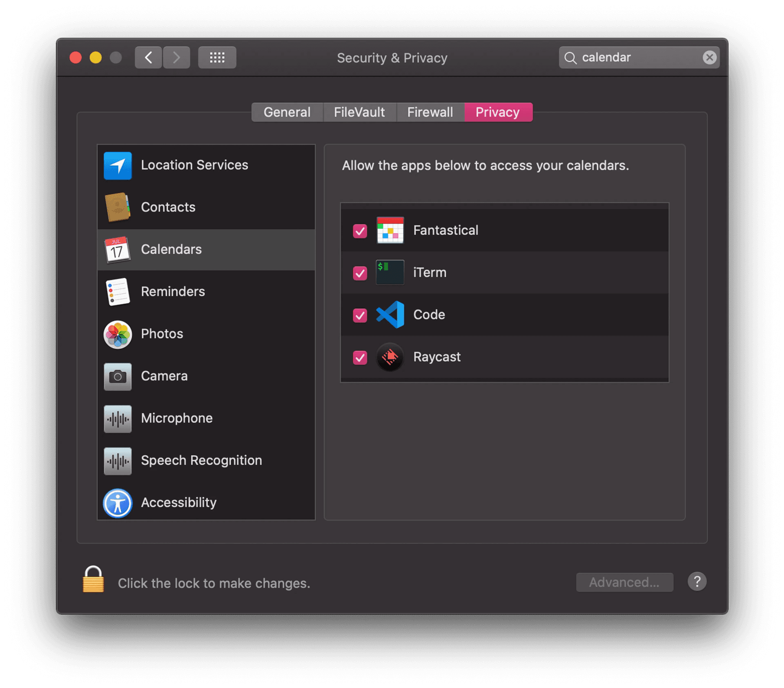Clear the calendar search field
Screen dimensions: 784x688
click(x=710, y=58)
